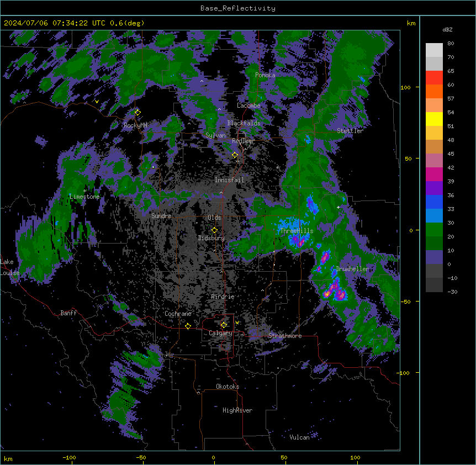
Task: Select the yellow diamond marker above Didsbury
Action: (214, 230)
